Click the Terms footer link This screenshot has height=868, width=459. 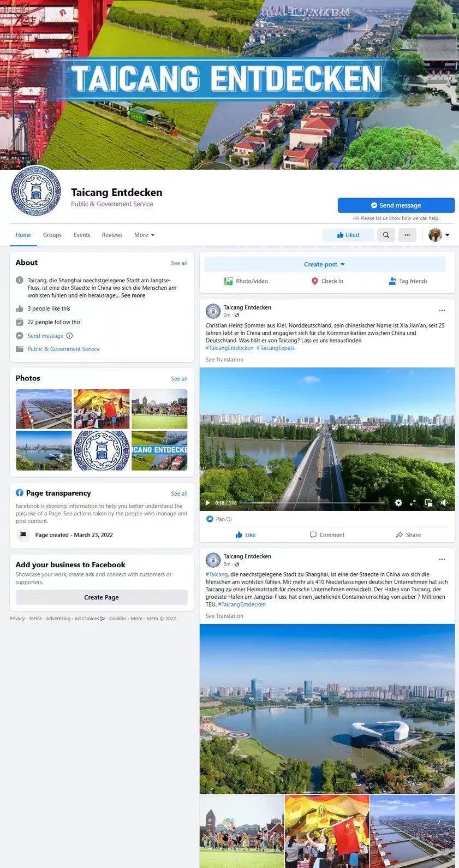pyautogui.click(x=35, y=619)
